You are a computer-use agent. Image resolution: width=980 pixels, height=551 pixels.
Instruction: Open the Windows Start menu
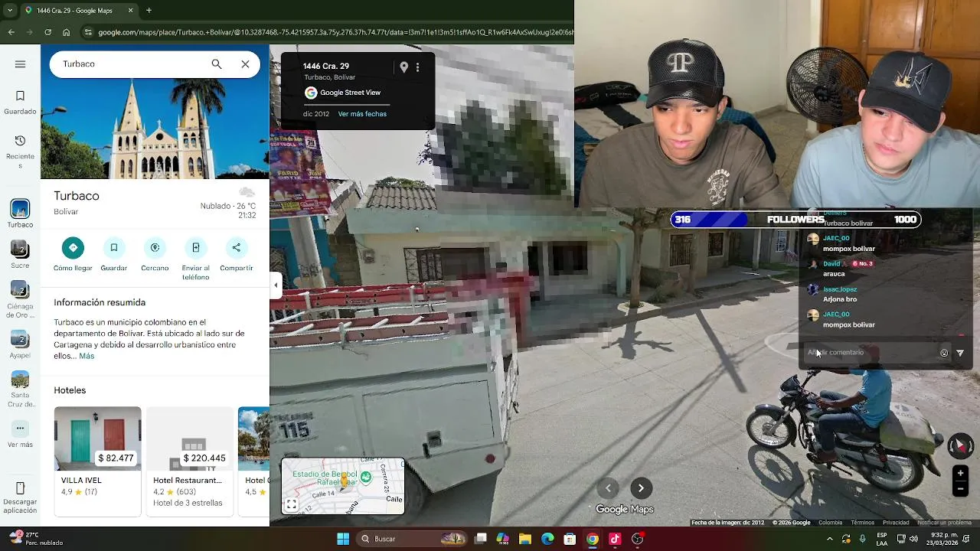coord(343,539)
